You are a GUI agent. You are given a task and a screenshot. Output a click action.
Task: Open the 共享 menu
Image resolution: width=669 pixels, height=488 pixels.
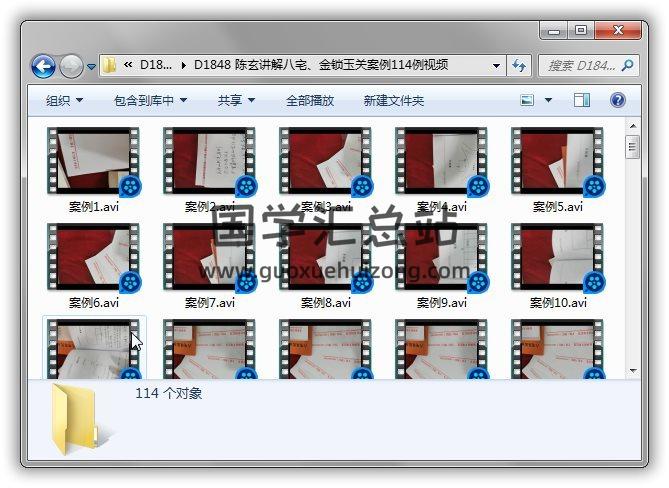[236, 101]
